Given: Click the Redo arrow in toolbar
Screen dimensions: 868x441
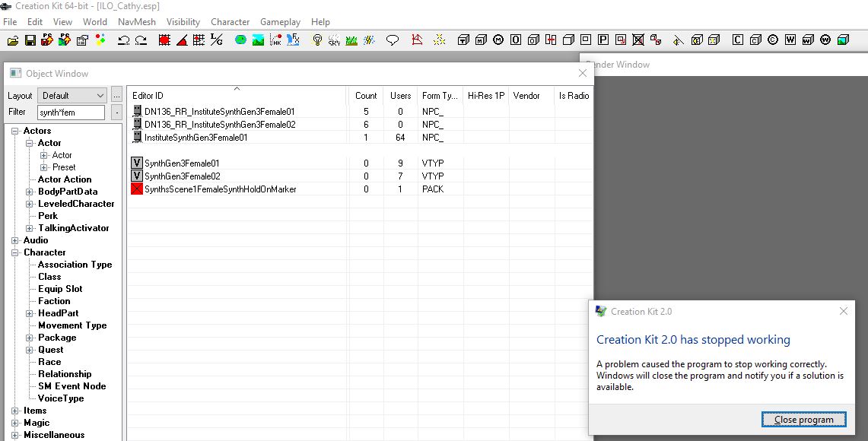Looking at the screenshot, I should [x=141, y=40].
